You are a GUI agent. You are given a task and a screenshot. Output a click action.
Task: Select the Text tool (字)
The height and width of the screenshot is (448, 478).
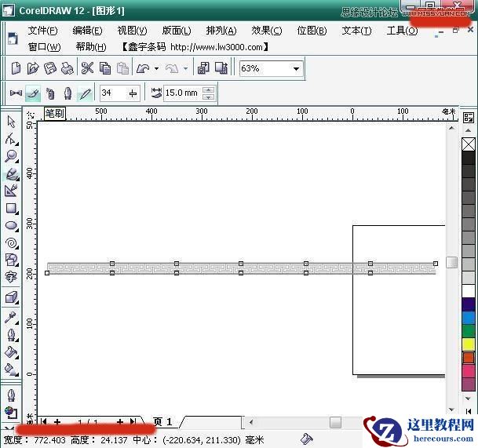[x=11, y=277]
